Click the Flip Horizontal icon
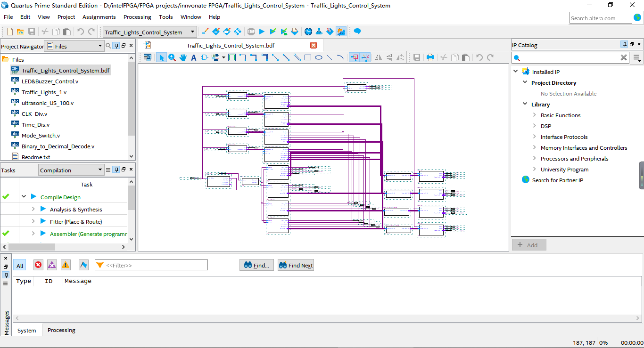 point(379,57)
